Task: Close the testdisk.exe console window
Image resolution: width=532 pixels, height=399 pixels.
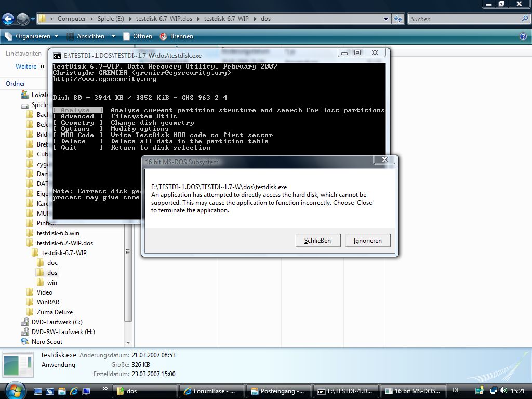Action: point(375,52)
